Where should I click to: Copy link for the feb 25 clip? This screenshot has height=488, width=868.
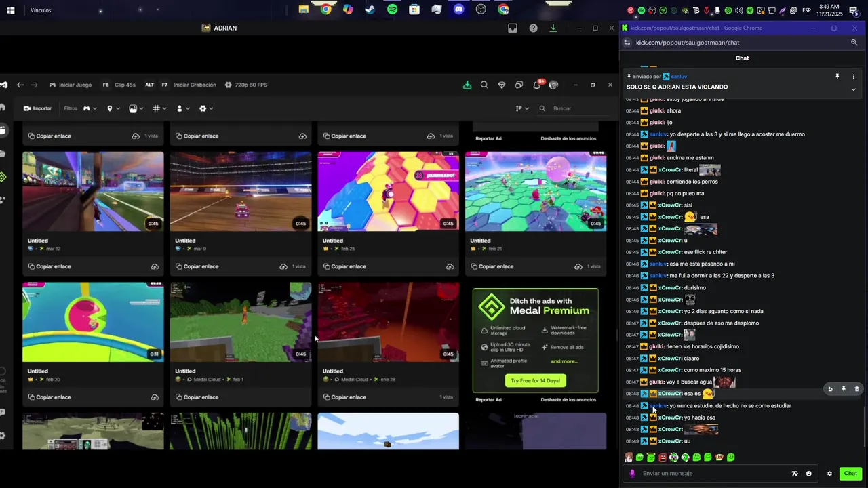tap(344, 266)
